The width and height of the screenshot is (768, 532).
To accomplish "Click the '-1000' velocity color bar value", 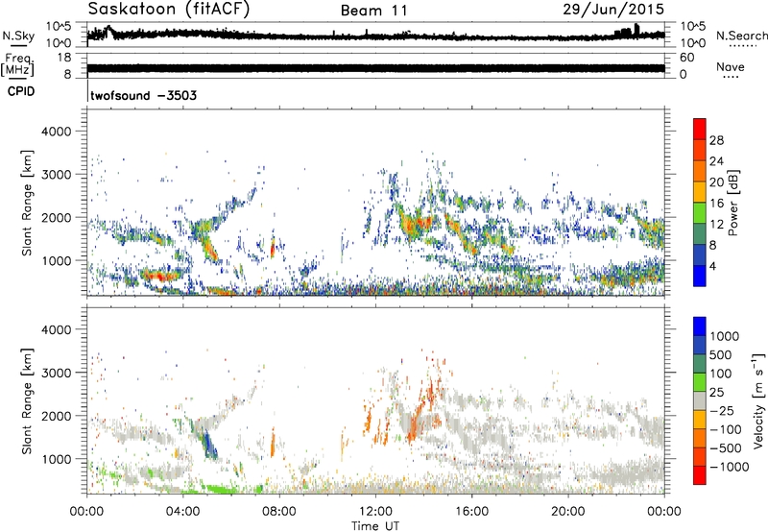I will [x=729, y=467].
